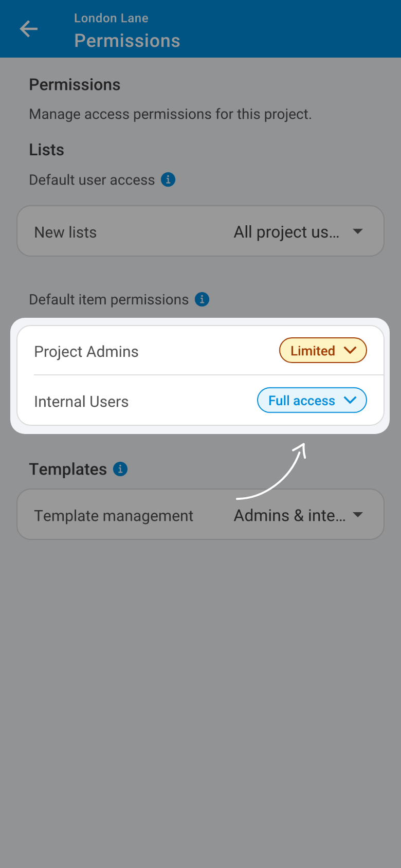Click the chevron inside the Limited pill
401x868 pixels.
350,351
